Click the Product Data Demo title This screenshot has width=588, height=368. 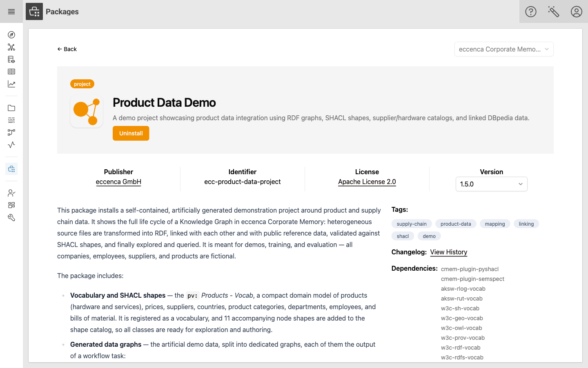[164, 103]
